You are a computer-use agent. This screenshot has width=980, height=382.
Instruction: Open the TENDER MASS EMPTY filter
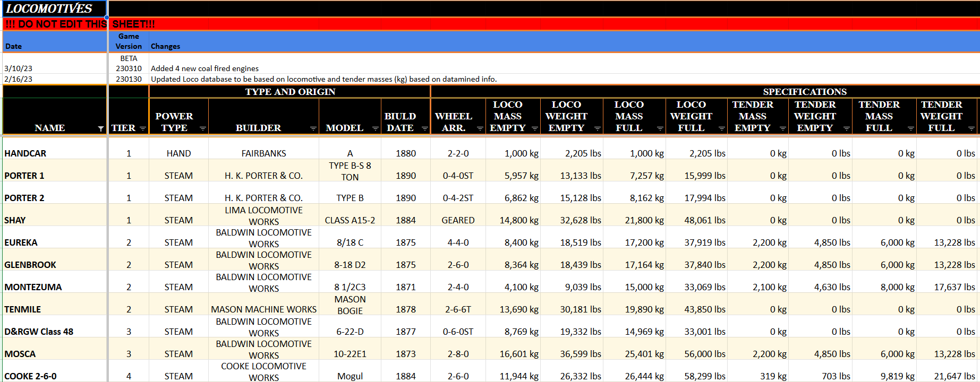tap(782, 129)
